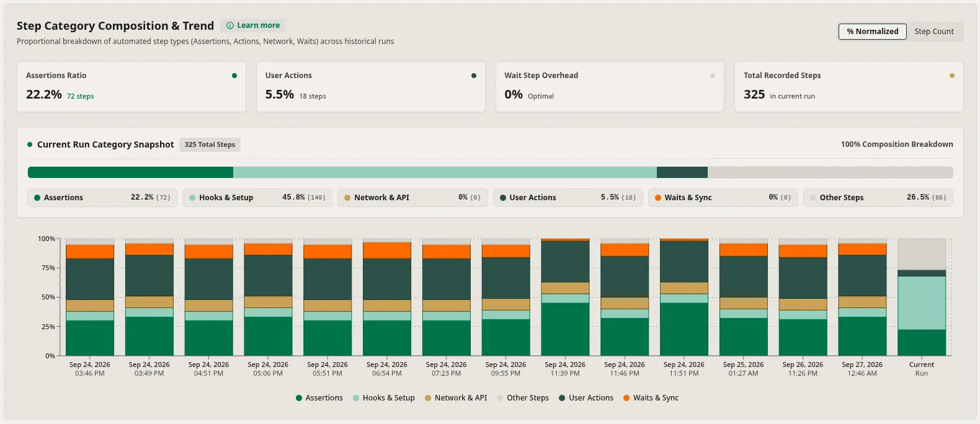980x424 pixels.
Task: Open the Learn more link
Action: (x=253, y=25)
